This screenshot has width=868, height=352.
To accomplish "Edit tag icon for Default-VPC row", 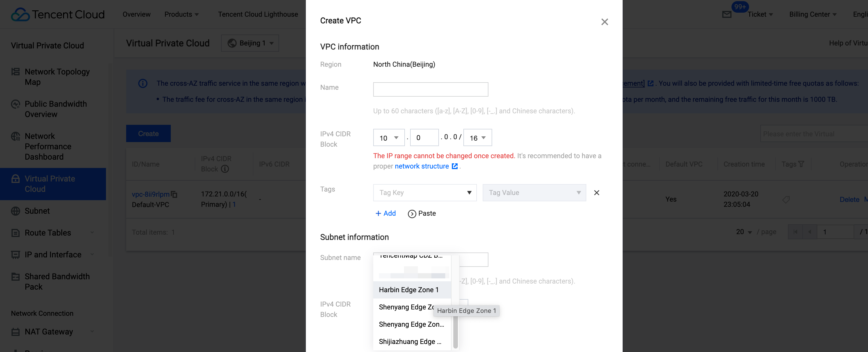I will pyautogui.click(x=786, y=200).
